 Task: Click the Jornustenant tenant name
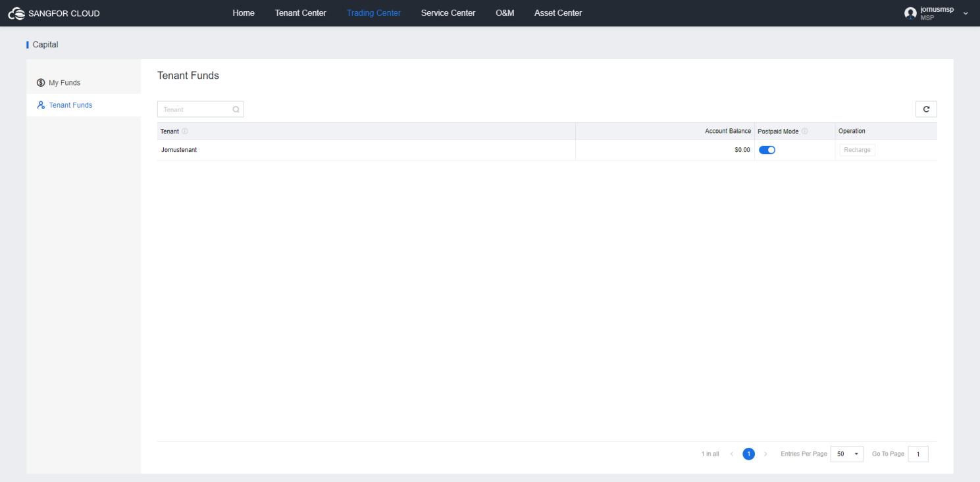pyautogui.click(x=179, y=150)
